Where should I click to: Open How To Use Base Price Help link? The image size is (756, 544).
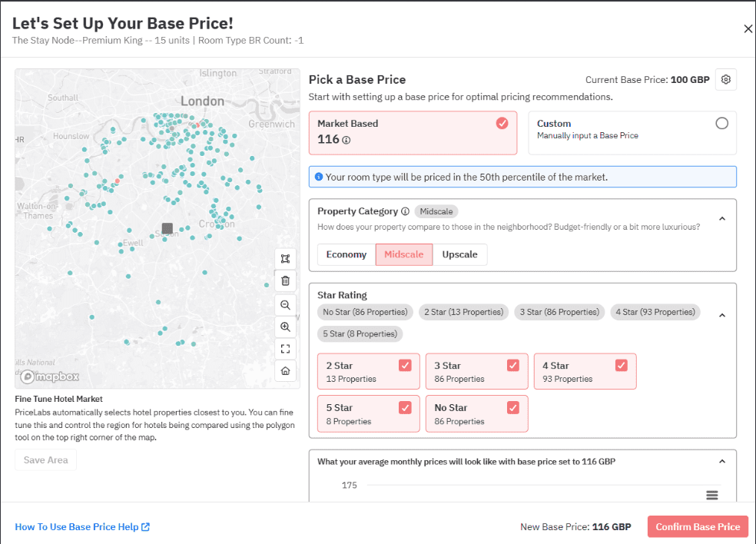[x=82, y=527]
